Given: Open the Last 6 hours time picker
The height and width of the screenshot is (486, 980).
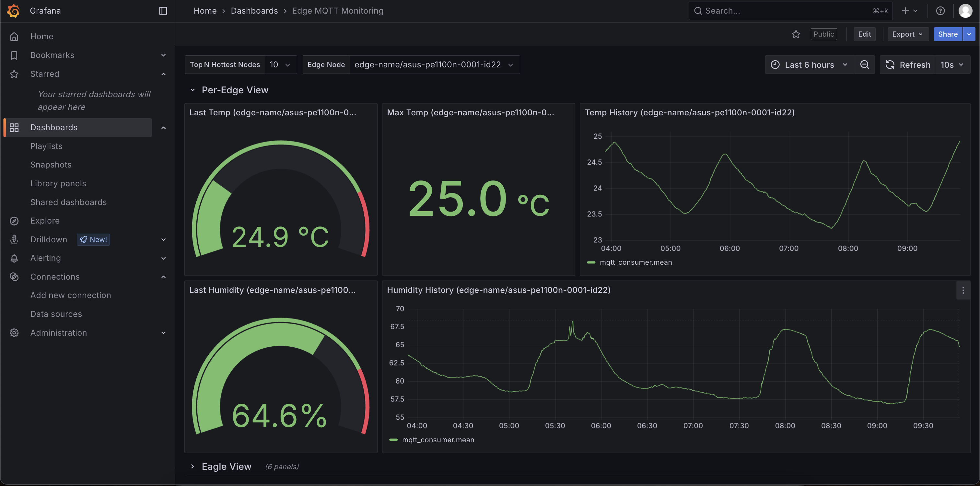Looking at the screenshot, I should pos(809,65).
